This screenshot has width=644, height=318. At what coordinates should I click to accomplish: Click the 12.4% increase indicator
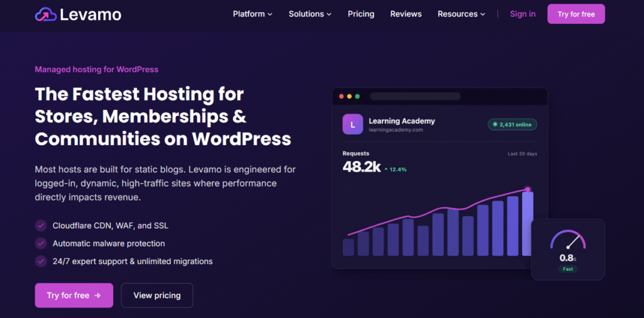tap(396, 169)
